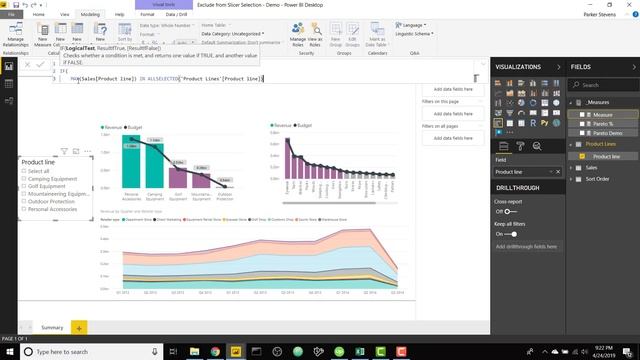The height and width of the screenshot is (360, 640).
Task: Select the stacked bar chart visual icon
Action: pos(498,83)
